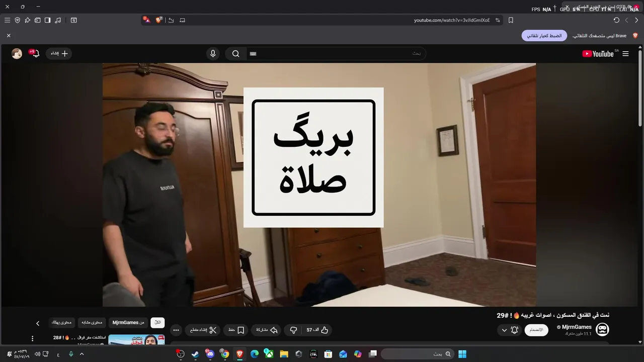Click the Brave VPN shield icon
The height and width of the screenshot is (362, 644).
(17, 20)
